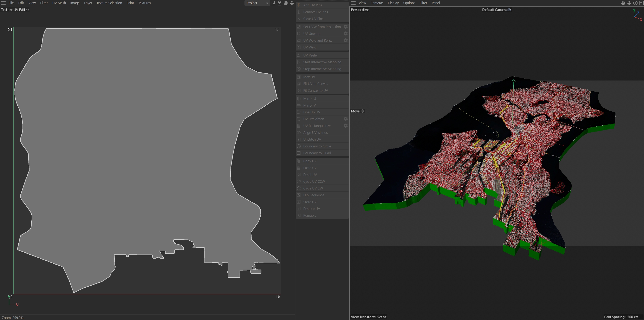Open the Cameras menu in viewport
644x320 pixels.
tap(377, 3)
